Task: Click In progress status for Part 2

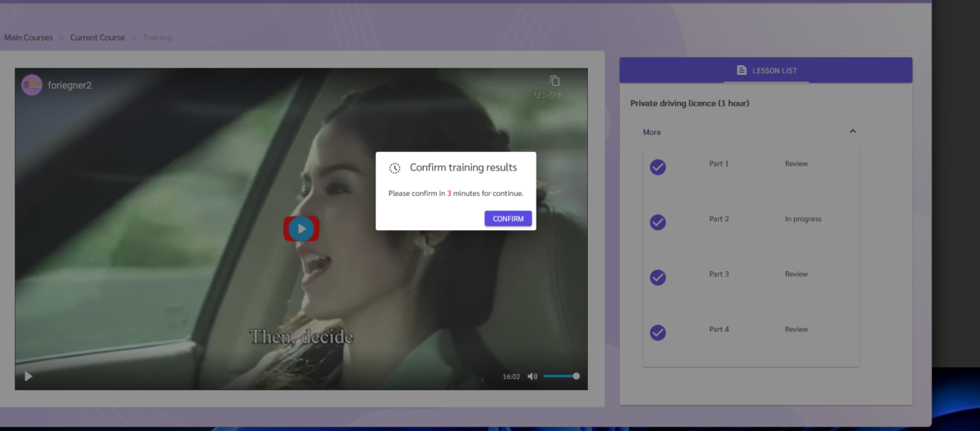Action: pos(803,219)
